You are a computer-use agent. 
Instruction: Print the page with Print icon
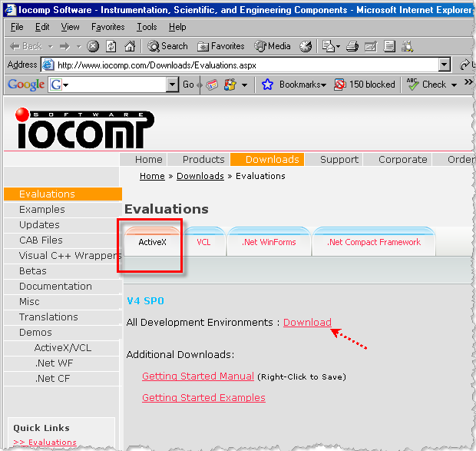click(x=352, y=46)
